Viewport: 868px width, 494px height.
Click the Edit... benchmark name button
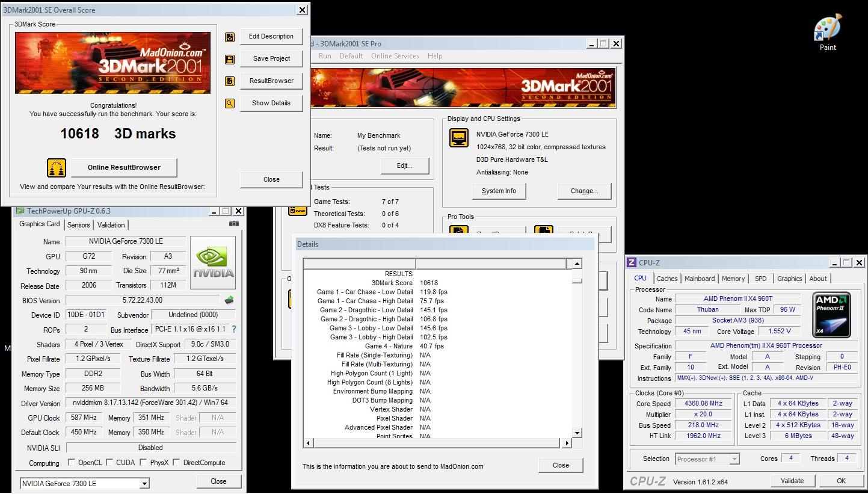tap(404, 165)
